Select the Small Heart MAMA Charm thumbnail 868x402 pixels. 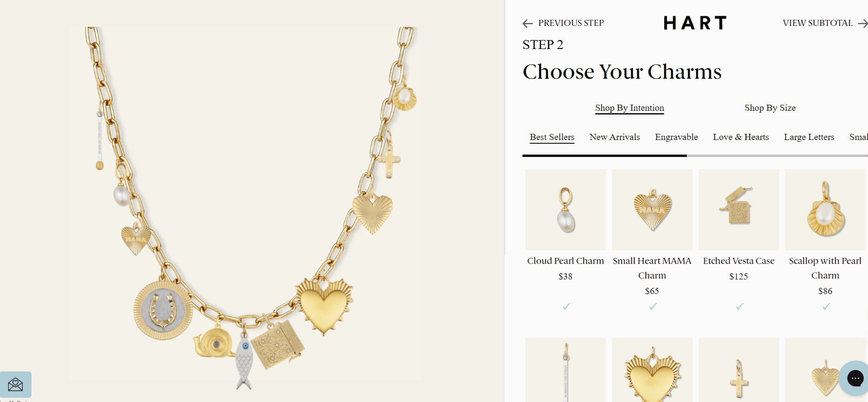[652, 209]
